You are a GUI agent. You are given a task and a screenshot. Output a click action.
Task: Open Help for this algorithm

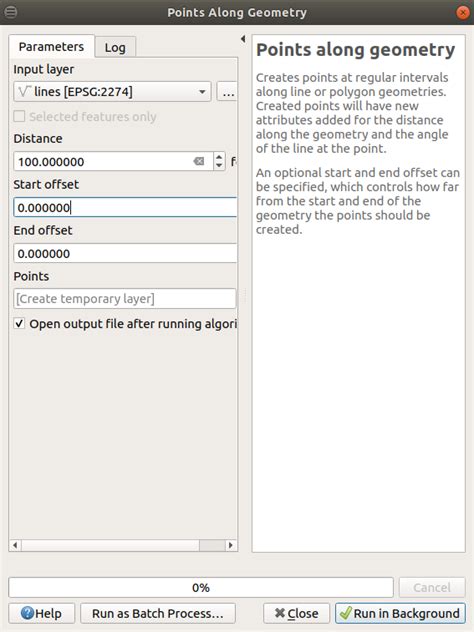tap(42, 613)
